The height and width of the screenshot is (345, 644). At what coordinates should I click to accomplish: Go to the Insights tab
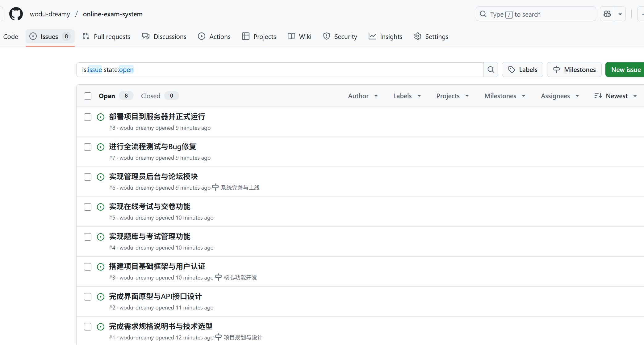tap(386, 36)
